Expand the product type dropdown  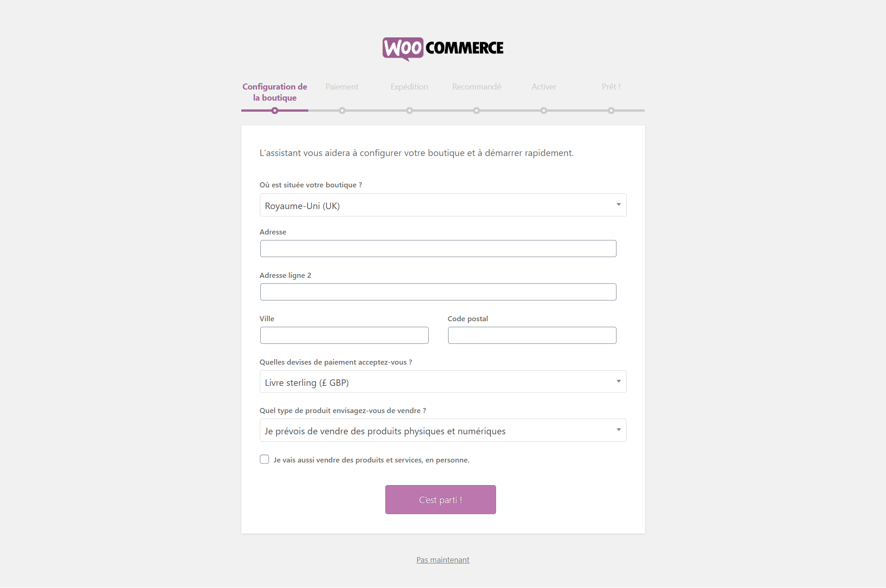click(443, 430)
